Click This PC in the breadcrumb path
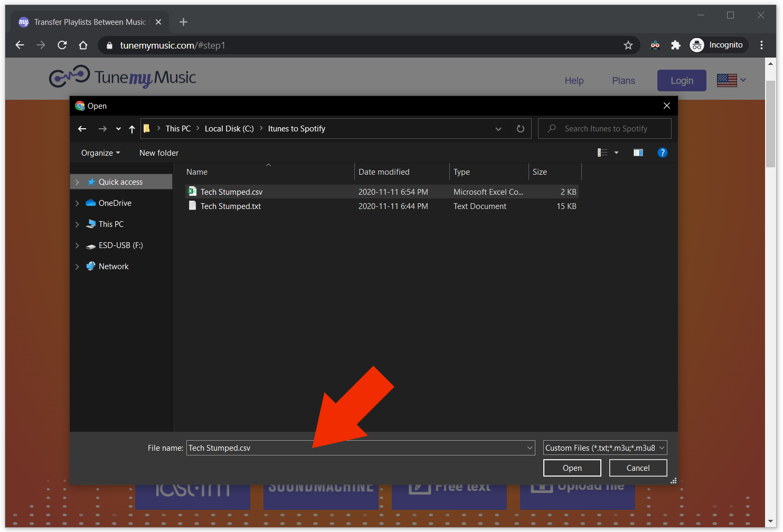This screenshot has height=532, width=783. 178,129
